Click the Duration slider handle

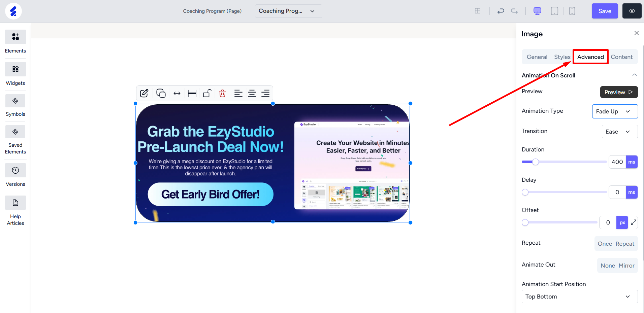pos(535,162)
